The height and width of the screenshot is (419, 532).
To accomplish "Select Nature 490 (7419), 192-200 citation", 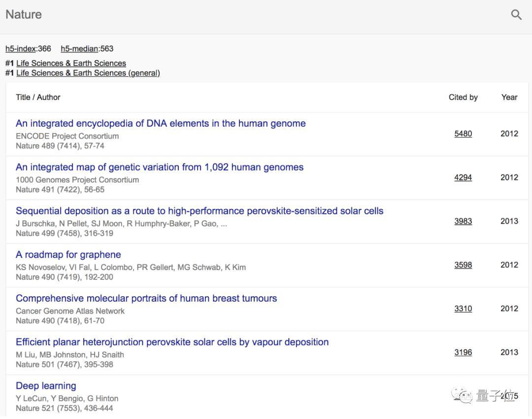I will pyautogui.click(x=65, y=277).
